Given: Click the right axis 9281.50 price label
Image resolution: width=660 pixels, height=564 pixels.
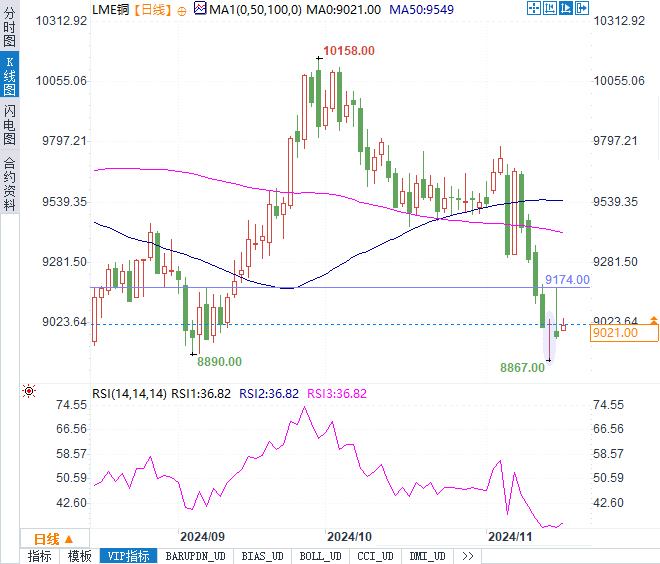Looking at the screenshot, I should click(615, 262).
